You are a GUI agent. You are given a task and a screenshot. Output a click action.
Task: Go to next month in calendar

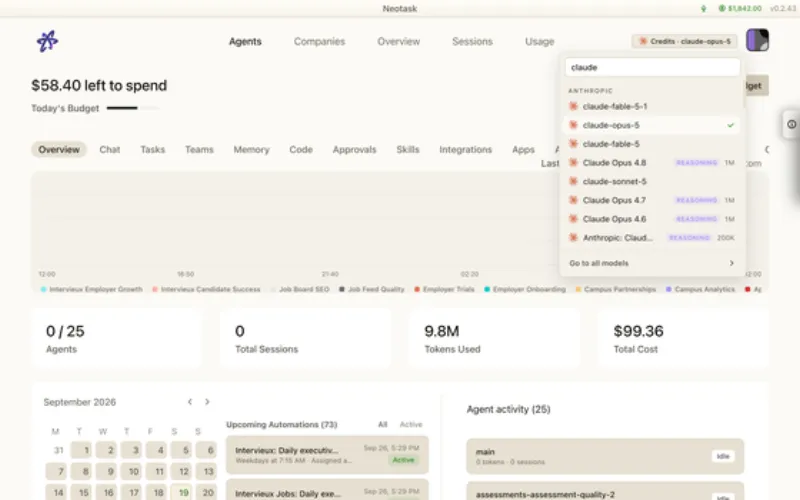207,402
